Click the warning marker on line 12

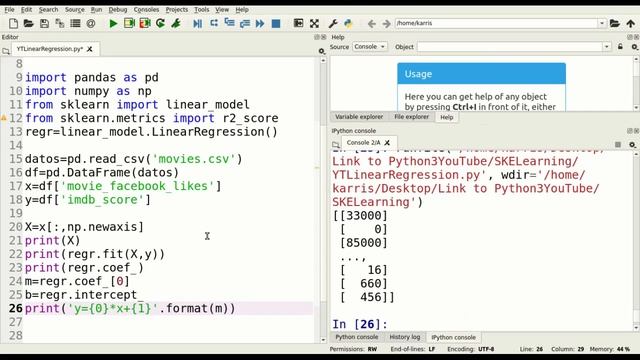[x=3, y=118]
